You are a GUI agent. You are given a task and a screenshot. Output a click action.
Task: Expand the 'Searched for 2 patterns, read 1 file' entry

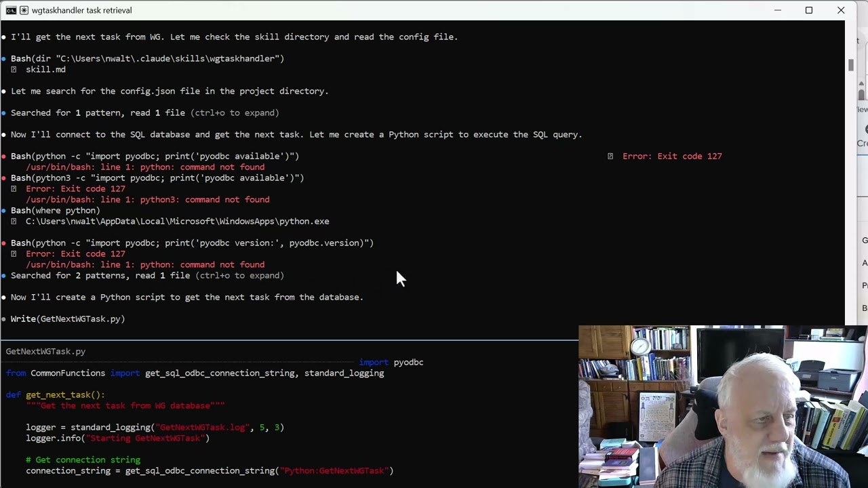tap(147, 275)
